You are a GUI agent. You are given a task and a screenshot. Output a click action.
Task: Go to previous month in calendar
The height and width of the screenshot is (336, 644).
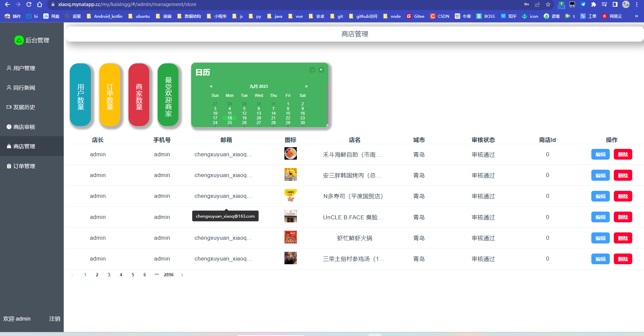[x=211, y=87]
